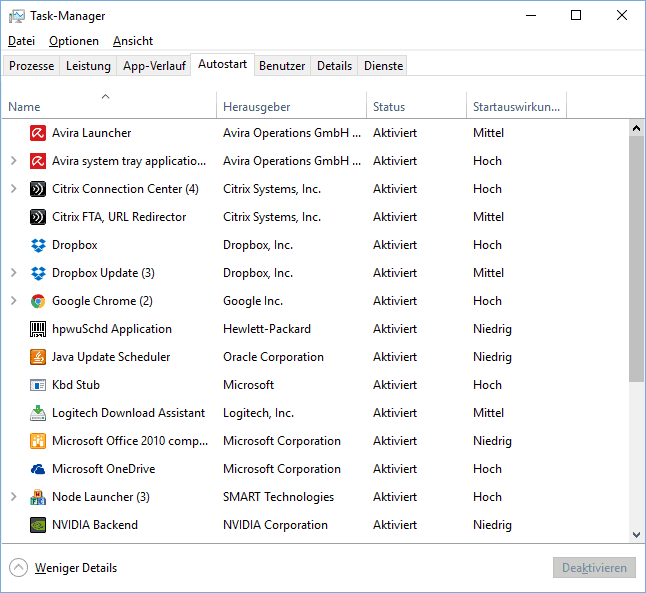The image size is (646, 593).
Task: Select the Java Update Scheduler name
Action: [111, 357]
